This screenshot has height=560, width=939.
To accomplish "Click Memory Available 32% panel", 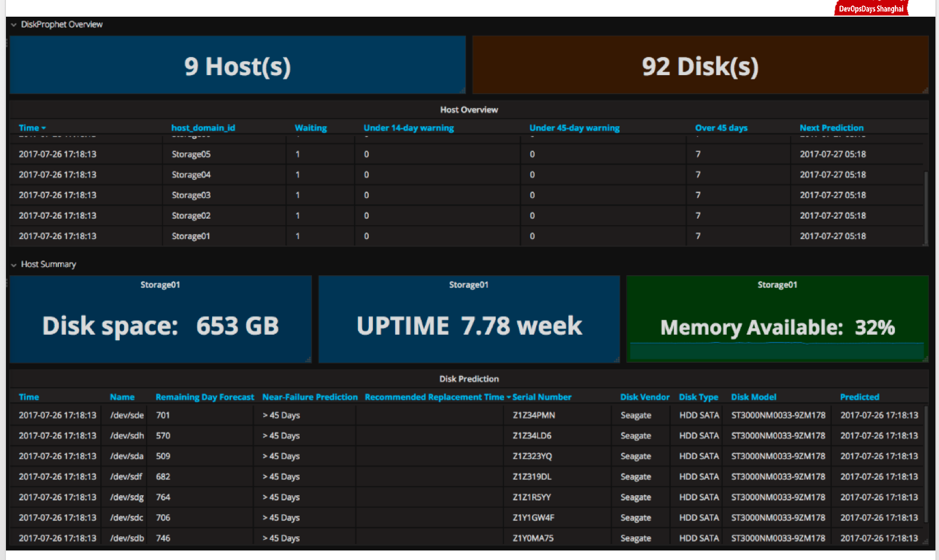I will tap(778, 319).
